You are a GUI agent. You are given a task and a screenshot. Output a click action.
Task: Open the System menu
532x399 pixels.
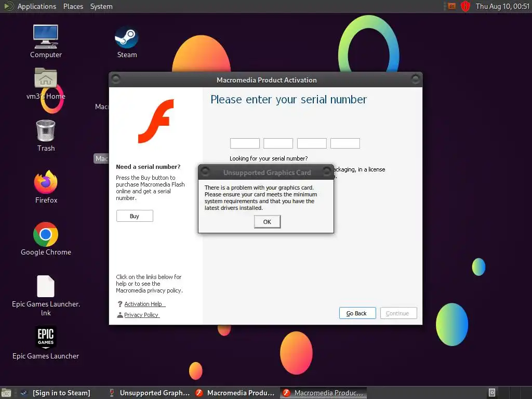tap(101, 6)
